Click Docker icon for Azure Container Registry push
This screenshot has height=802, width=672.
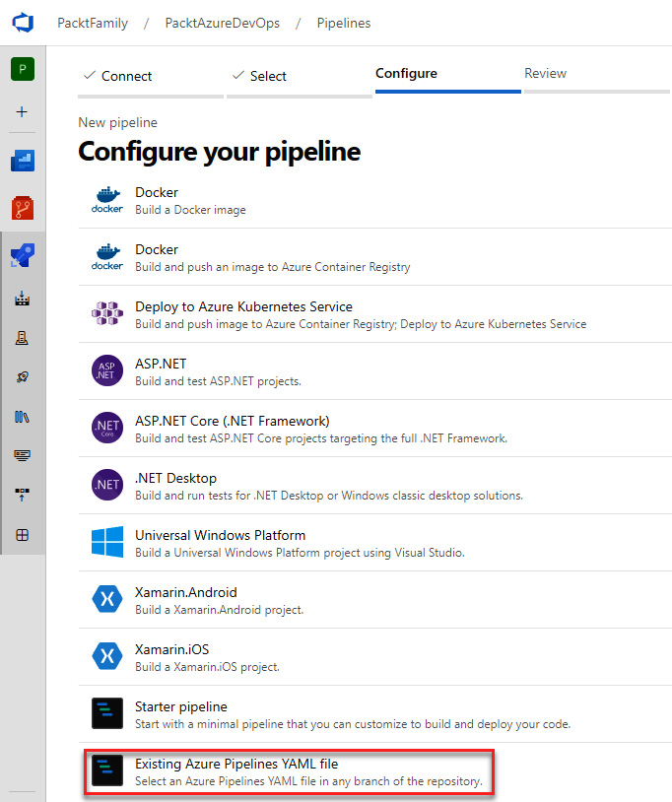[106, 257]
